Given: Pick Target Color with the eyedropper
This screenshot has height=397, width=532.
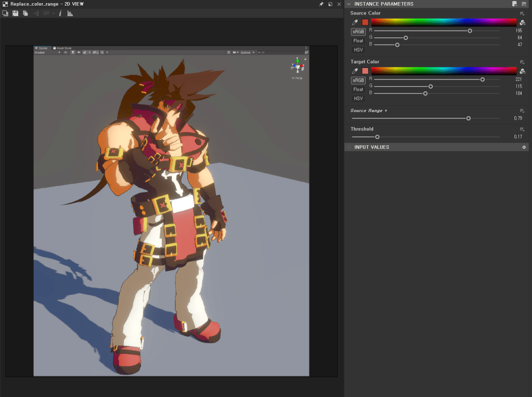Looking at the screenshot, I should (355, 71).
